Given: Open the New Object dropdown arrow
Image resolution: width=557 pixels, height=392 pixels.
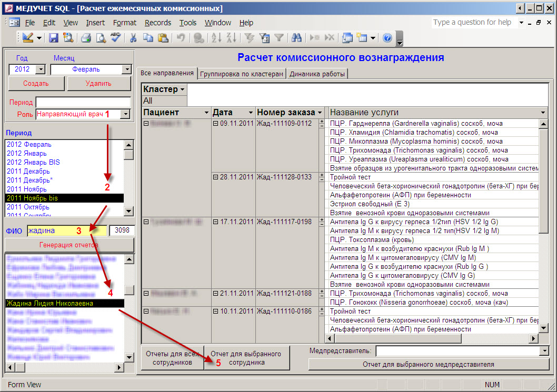Looking at the screenshot, I should [373, 38].
